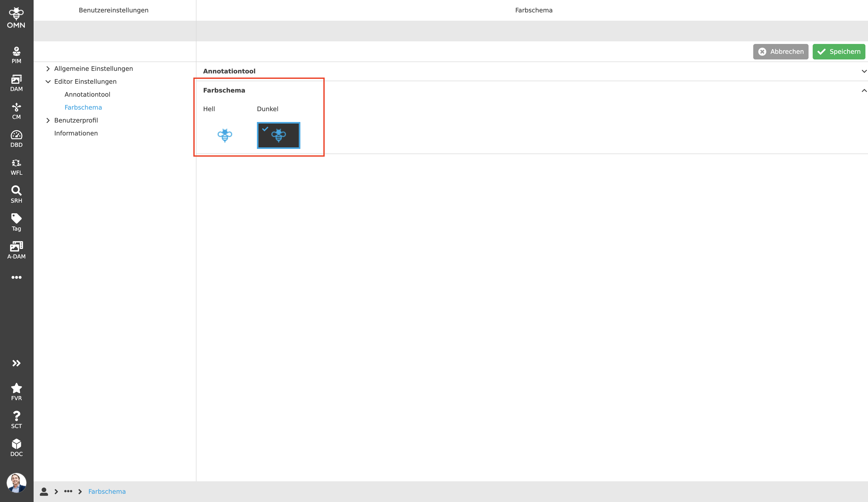The image size is (868, 502).
Task: Click the Speichern button
Action: point(838,52)
